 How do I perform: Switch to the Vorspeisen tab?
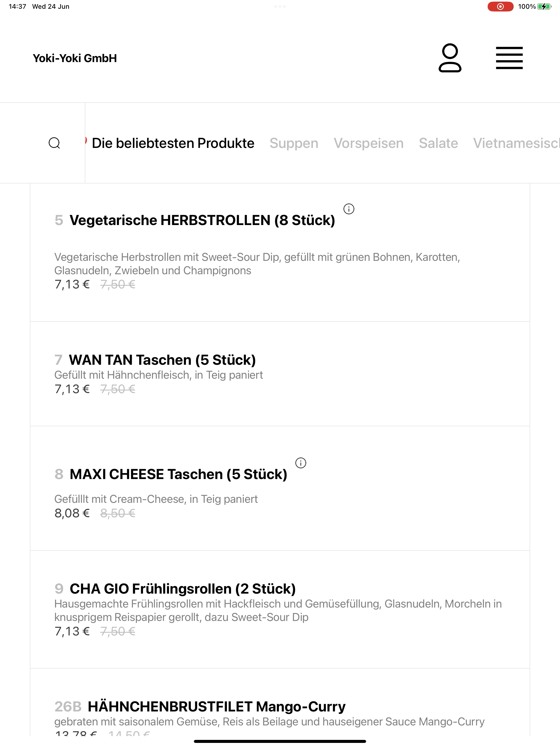coord(369,143)
